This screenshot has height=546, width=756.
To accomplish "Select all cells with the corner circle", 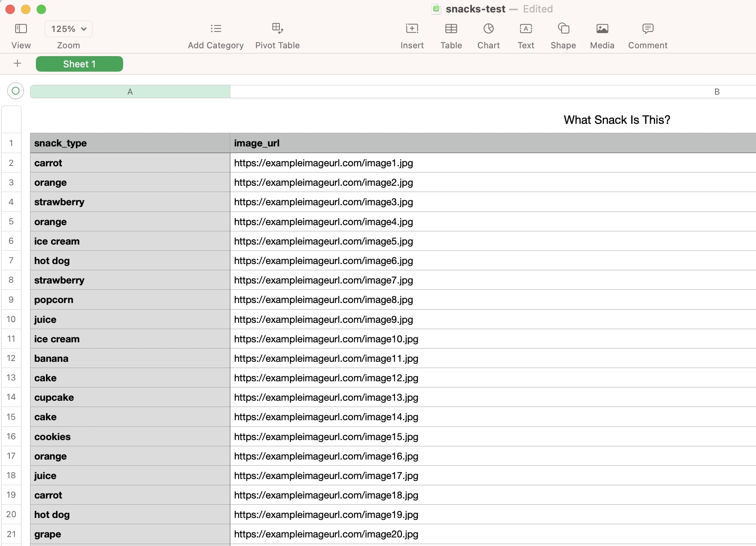I will [15, 91].
